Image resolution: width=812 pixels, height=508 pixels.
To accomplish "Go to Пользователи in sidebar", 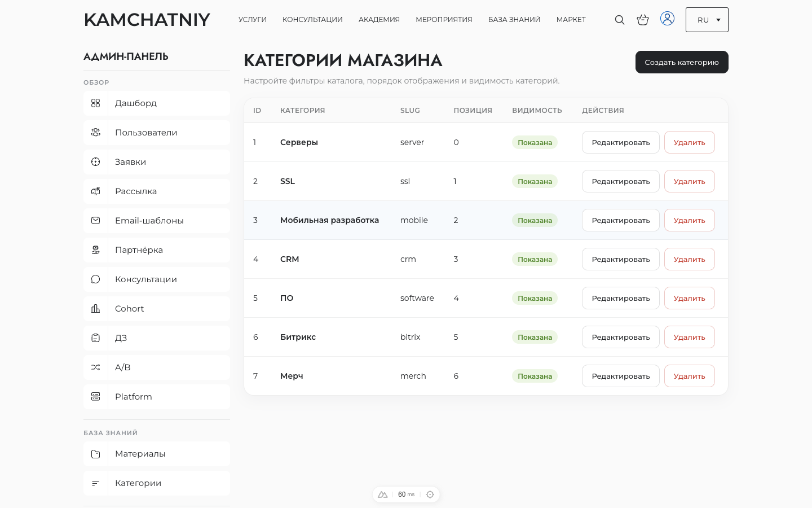I will pyautogui.click(x=157, y=133).
